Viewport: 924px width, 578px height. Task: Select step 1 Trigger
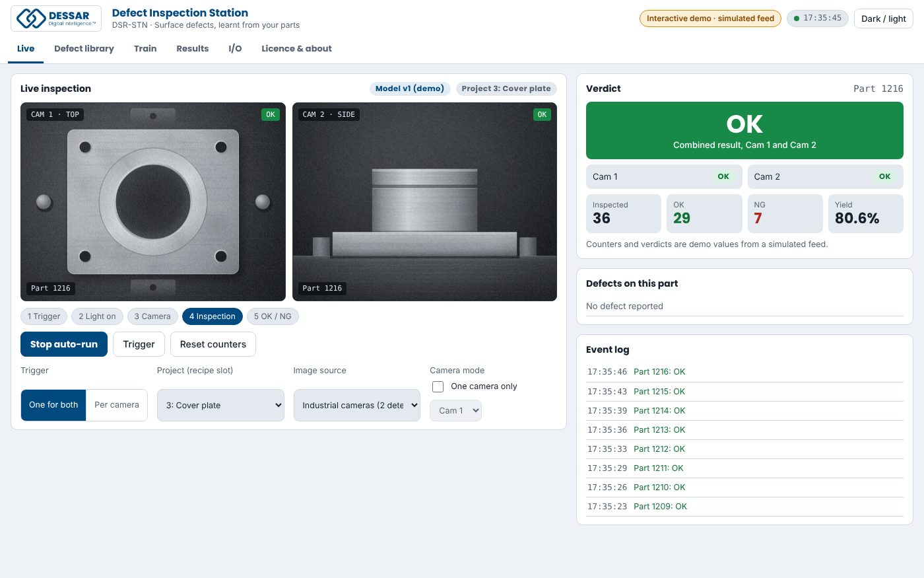point(44,316)
